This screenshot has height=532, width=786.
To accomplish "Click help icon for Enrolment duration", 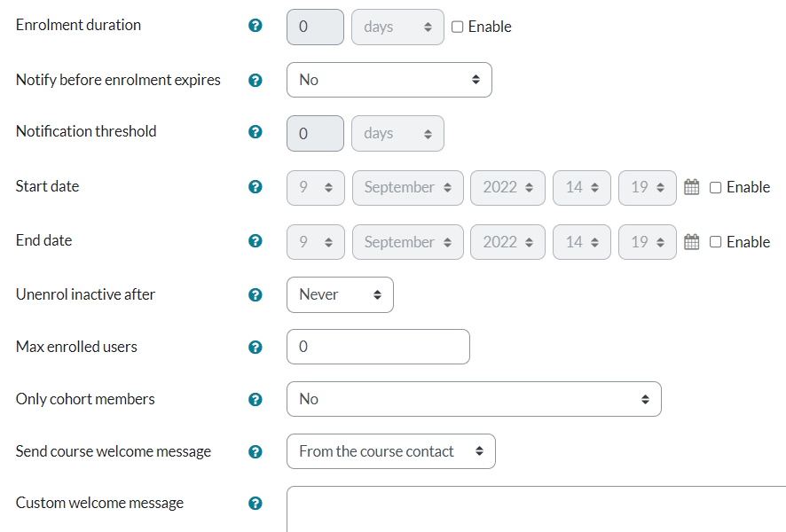I will [x=255, y=26].
